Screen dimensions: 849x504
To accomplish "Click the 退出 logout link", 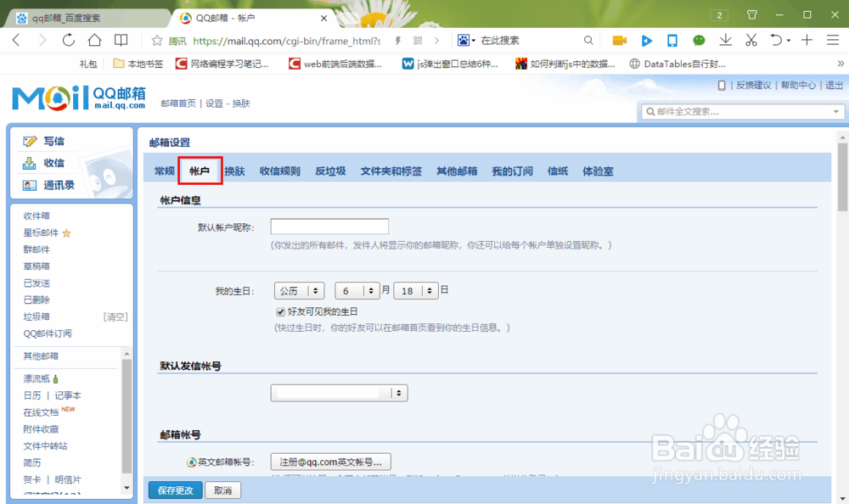I will [834, 86].
